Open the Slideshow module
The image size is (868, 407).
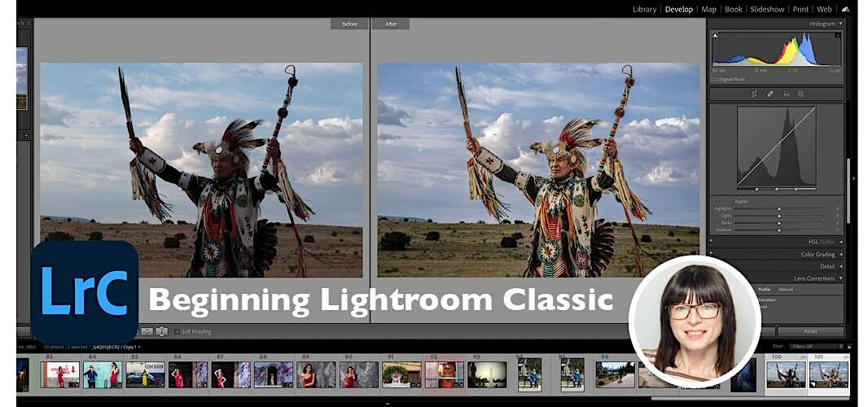point(766,9)
